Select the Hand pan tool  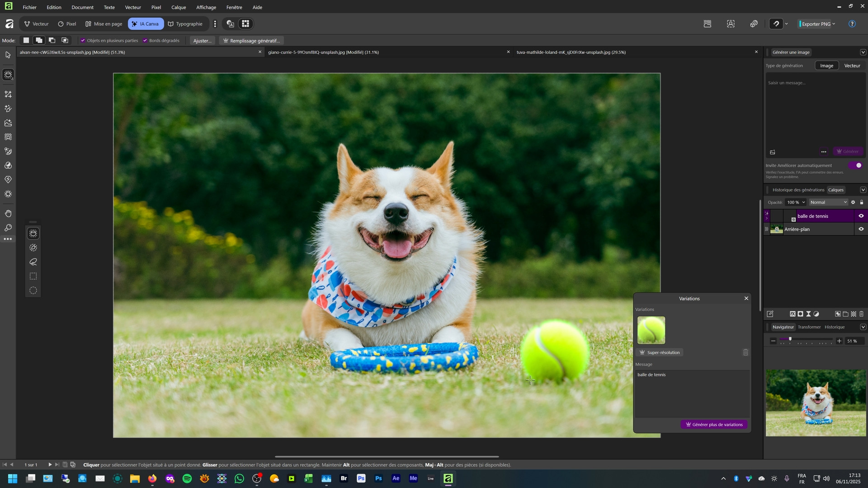click(8, 214)
